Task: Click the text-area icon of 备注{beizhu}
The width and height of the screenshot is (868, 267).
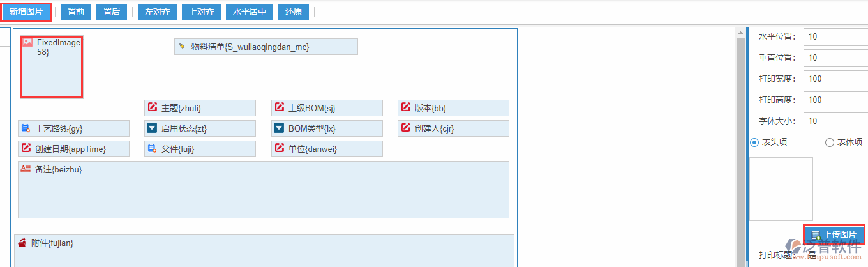Action: pos(26,169)
